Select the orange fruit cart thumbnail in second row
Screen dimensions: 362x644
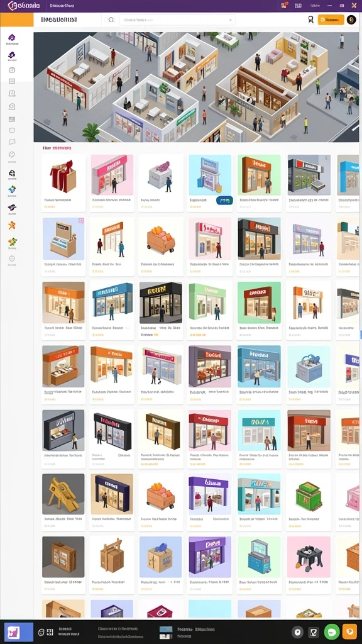point(161,240)
